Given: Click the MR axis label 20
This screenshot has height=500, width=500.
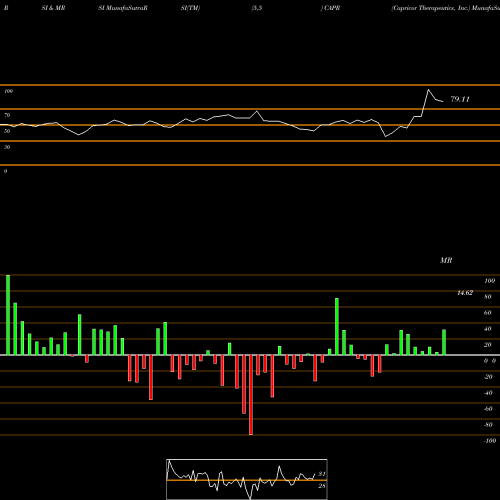Looking at the screenshot, I should (x=487, y=345).
